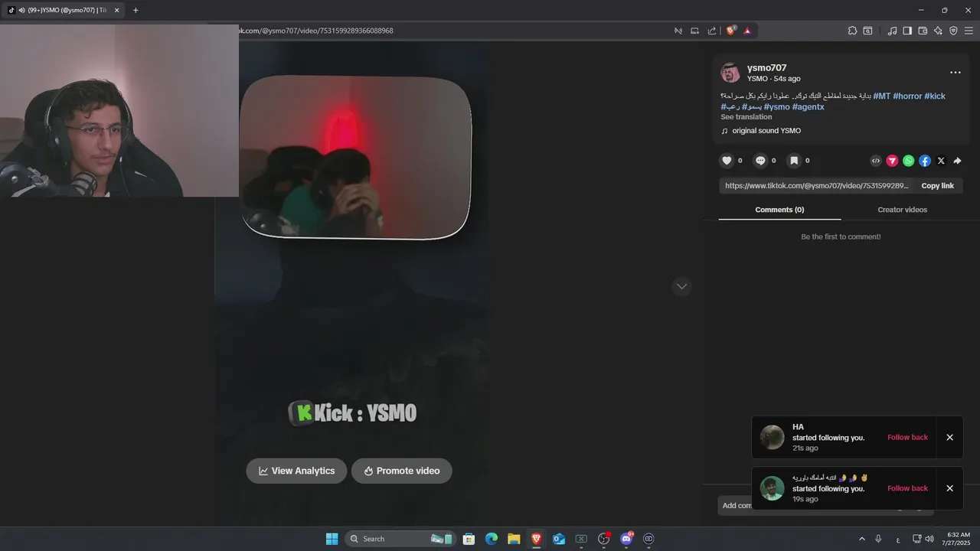Image resolution: width=980 pixels, height=551 pixels.
Task: Click the taskbar Search box
Action: [x=400, y=539]
